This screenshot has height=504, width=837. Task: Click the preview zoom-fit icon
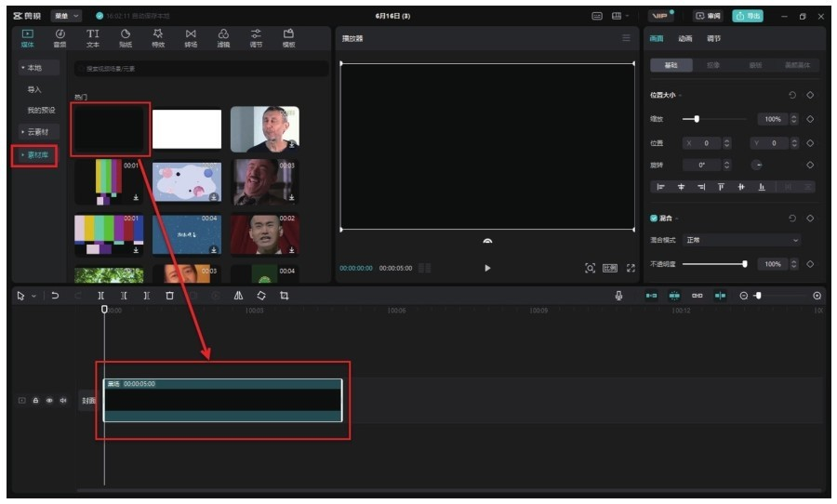(590, 268)
